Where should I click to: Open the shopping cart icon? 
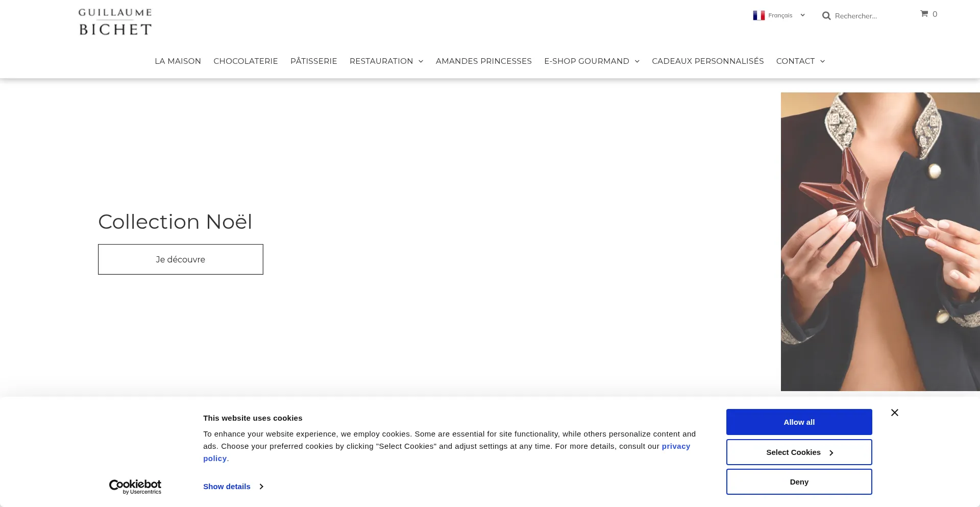point(924,14)
